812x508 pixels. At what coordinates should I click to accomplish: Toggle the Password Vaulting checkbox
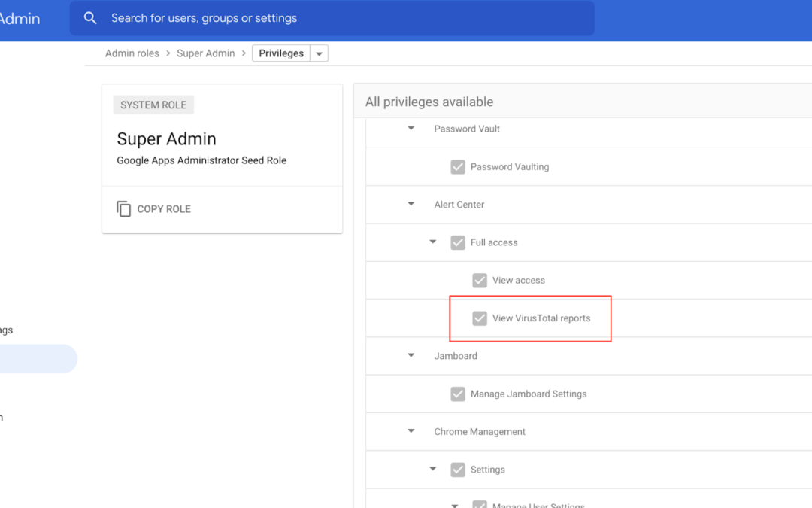(458, 167)
